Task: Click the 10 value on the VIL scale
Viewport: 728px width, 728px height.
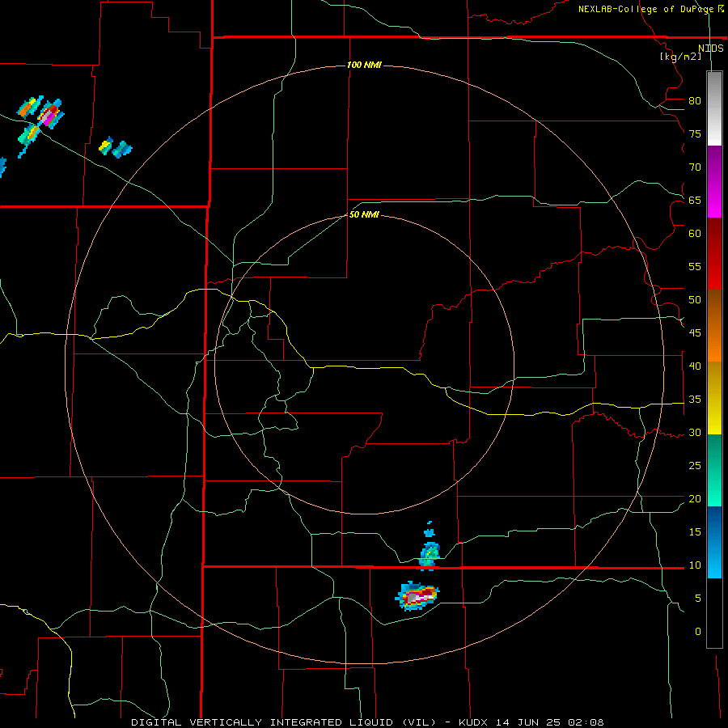Action: coord(695,565)
